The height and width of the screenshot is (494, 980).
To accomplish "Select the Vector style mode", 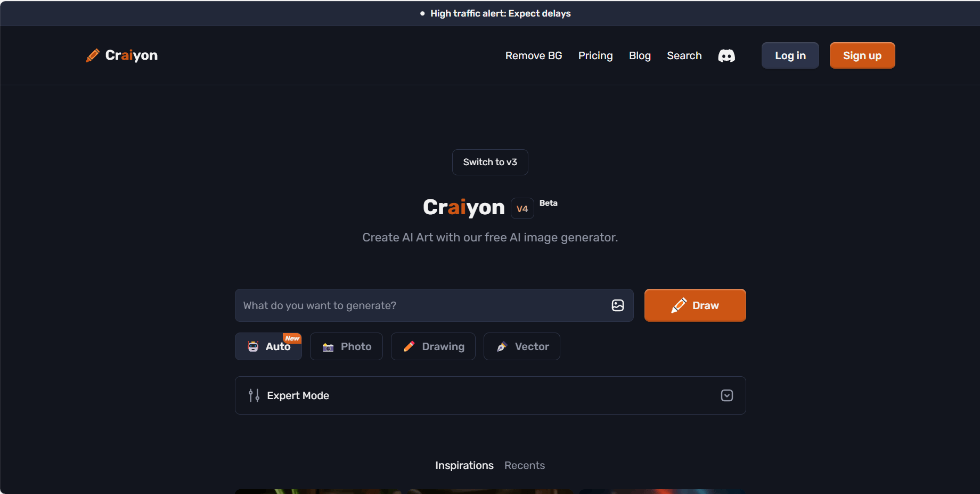I will [522, 346].
